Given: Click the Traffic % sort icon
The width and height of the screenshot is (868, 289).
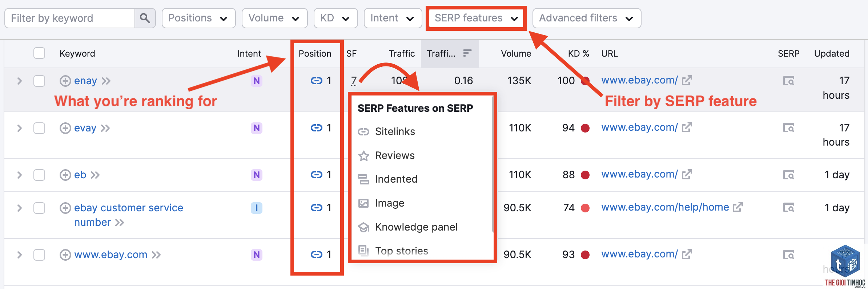Looking at the screenshot, I should point(467,53).
